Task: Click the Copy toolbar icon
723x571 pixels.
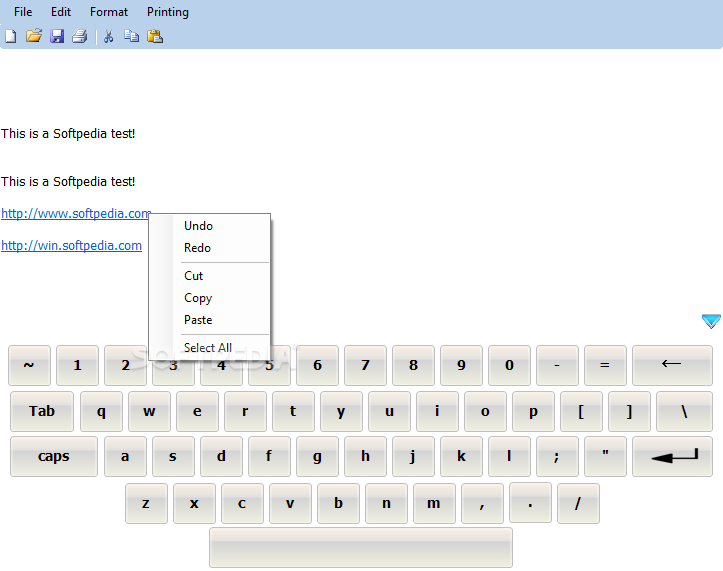Action: (x=131, y=36)
